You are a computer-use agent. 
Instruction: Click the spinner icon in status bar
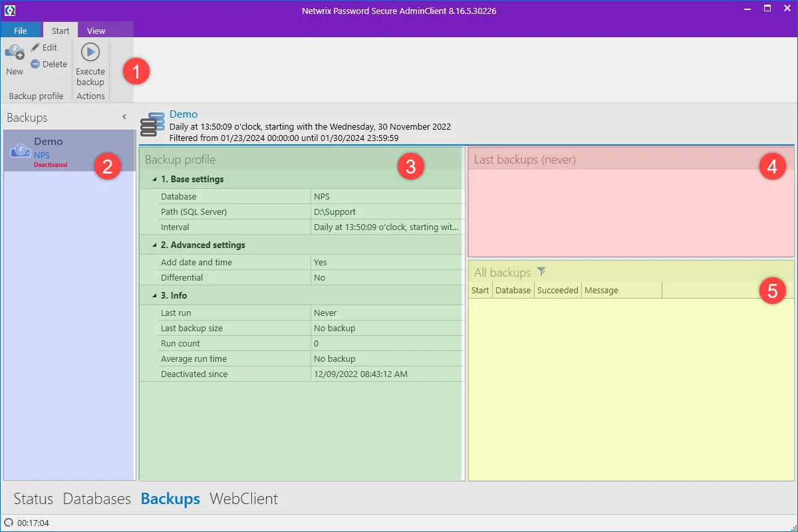coord(9,523)
